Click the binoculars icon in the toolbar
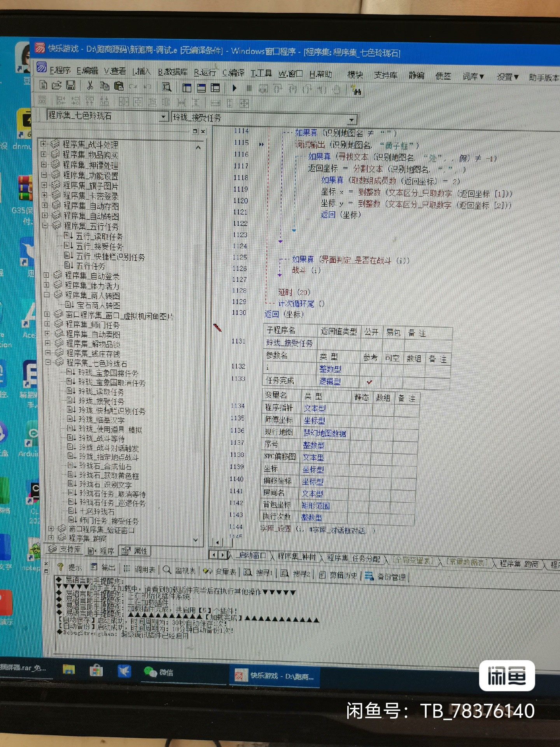 click(x=357, y=91)
